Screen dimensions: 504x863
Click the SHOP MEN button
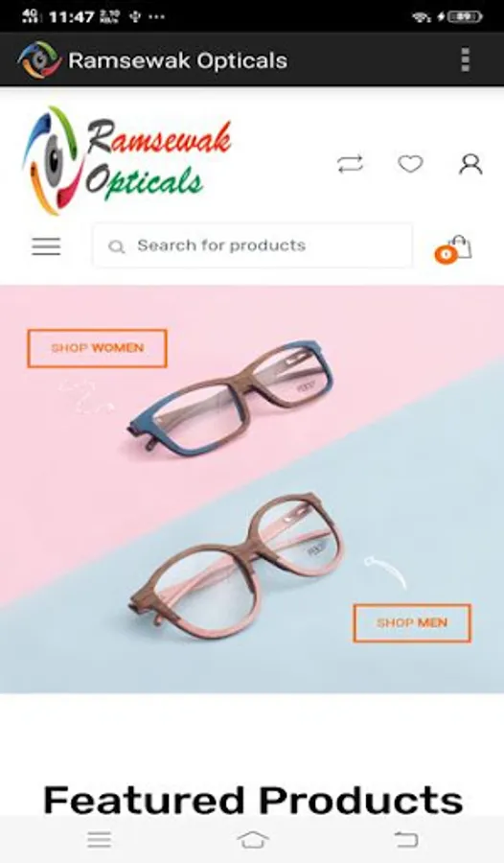(x=412, y=623)
